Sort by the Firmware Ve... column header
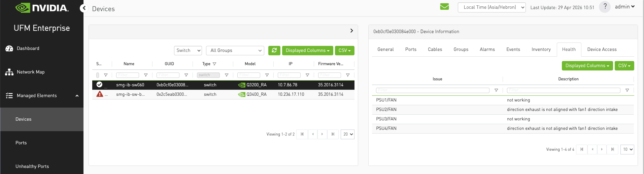The height and width of the screenshot is (174, 644). tap(331, 64)
